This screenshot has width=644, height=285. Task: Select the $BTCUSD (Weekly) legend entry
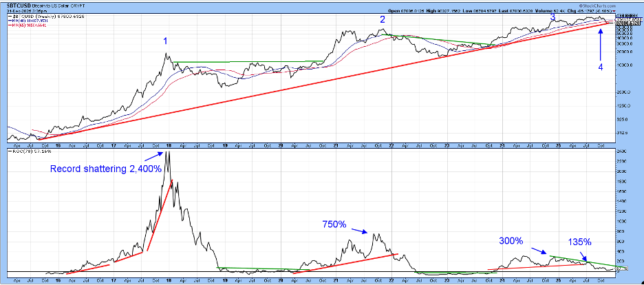coord(34,17)
